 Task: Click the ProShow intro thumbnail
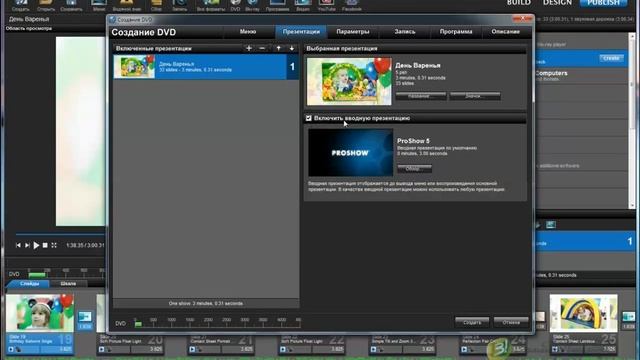coord(351,153)
